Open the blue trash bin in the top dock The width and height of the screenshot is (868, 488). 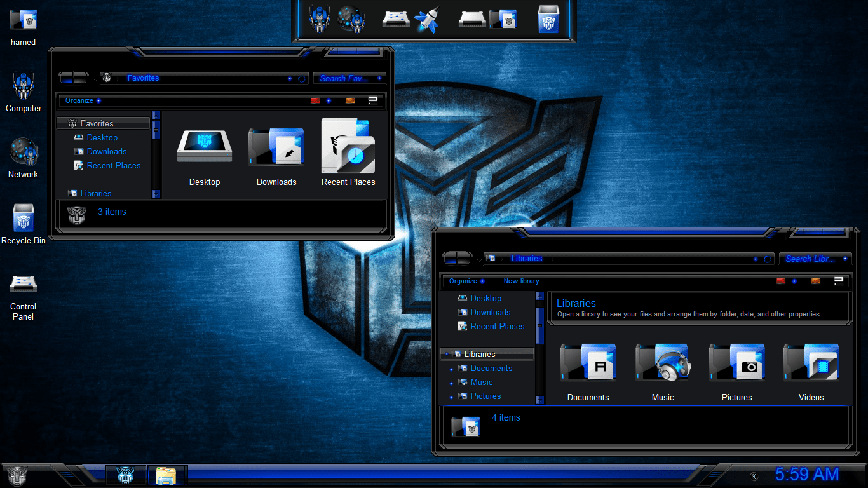(x=548, y=19)
